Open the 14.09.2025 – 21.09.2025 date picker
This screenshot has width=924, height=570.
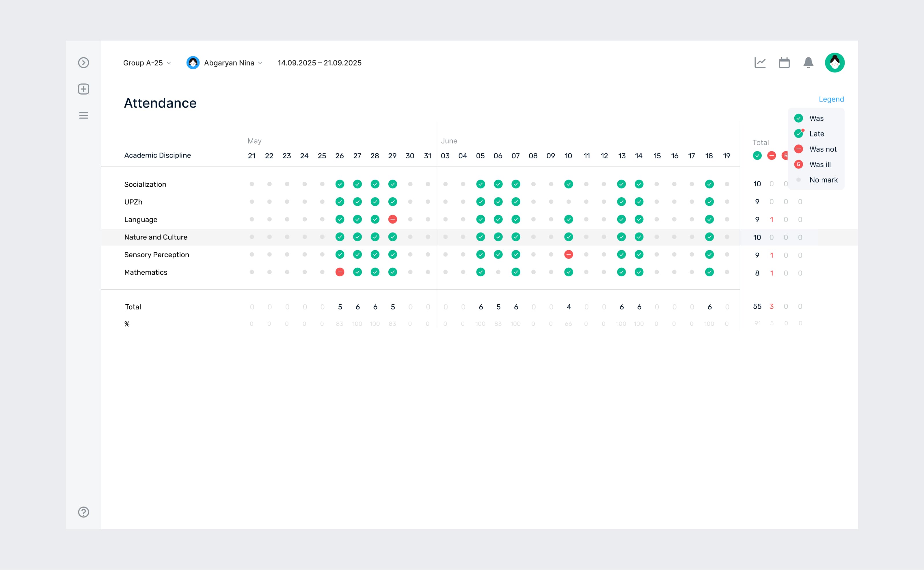pyautogui.click(x=319, y=63)
